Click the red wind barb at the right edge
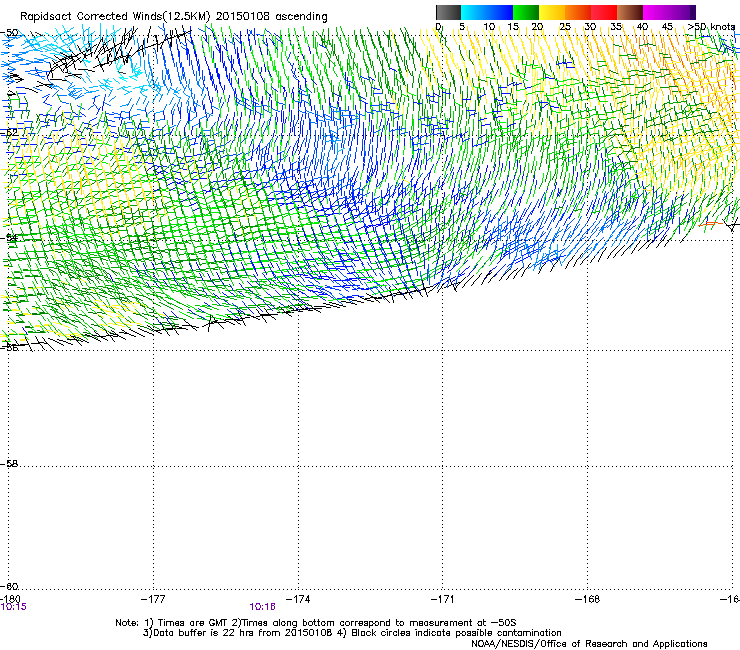 711,224
